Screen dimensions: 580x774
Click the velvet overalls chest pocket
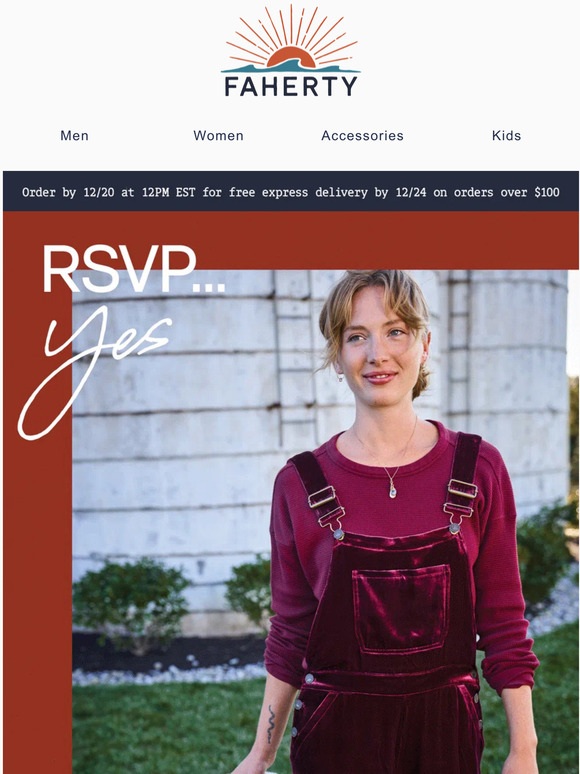pyautogui.click(x=401, y=608)
